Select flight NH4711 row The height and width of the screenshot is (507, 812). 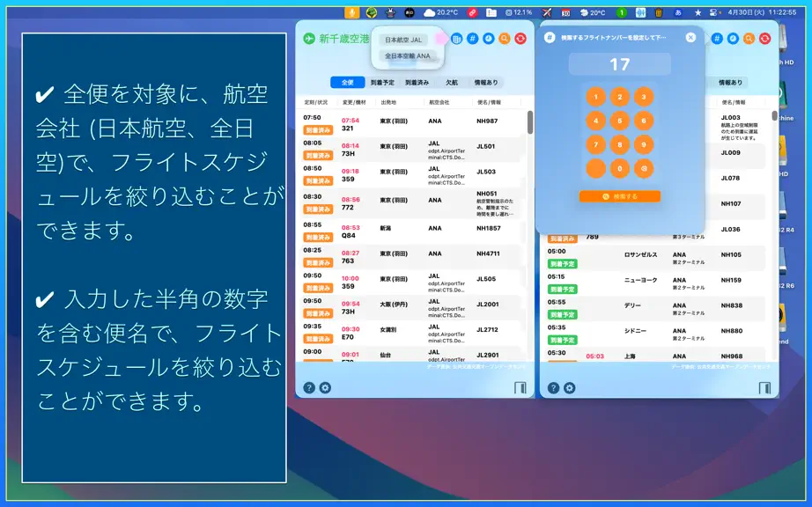tap(413, 257)
